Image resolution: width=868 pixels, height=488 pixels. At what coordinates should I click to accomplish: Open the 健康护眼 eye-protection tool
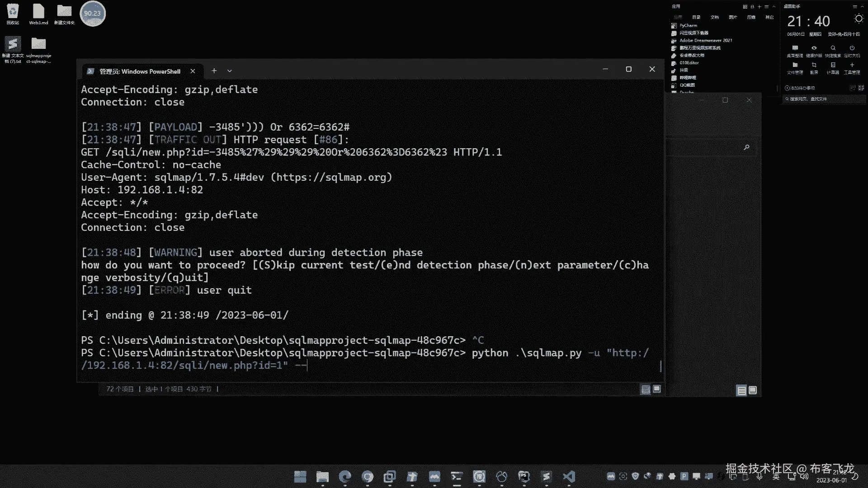814,49
